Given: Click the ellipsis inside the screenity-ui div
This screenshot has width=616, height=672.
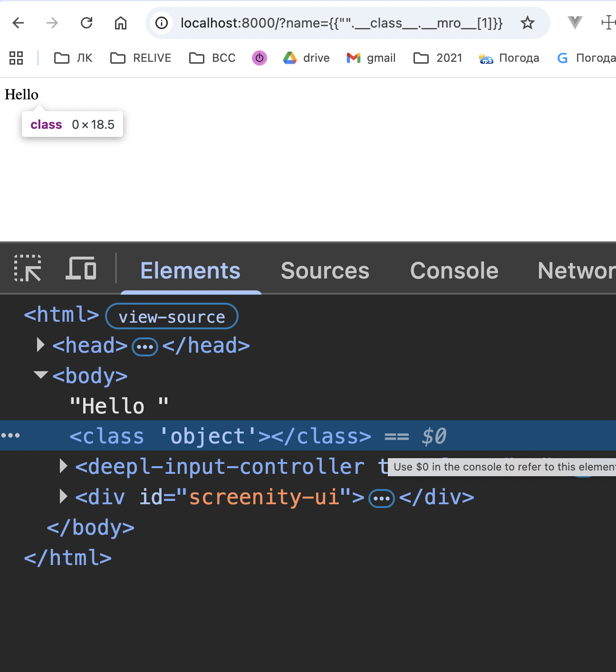Looking at the screenshot, I should 382,499.
